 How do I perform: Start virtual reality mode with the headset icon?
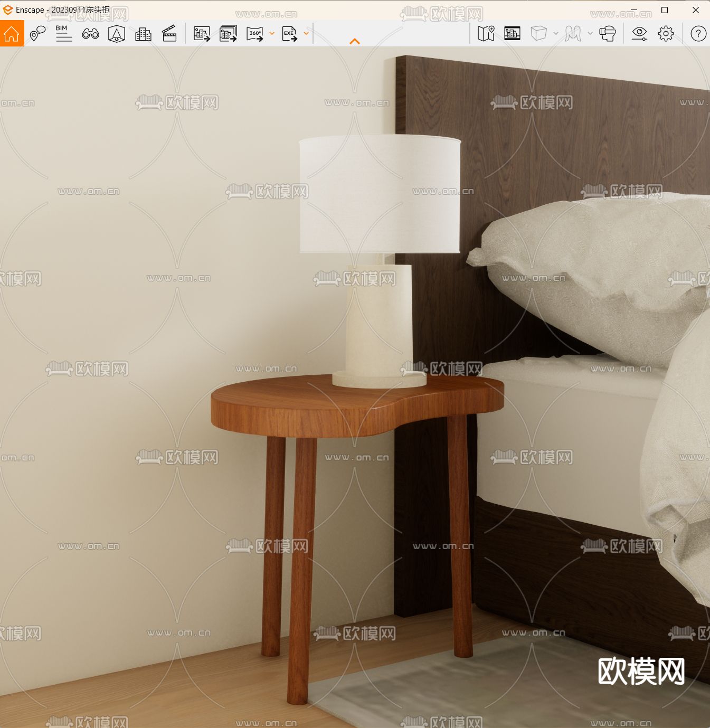pyautogui.click(x=607, y=33)
